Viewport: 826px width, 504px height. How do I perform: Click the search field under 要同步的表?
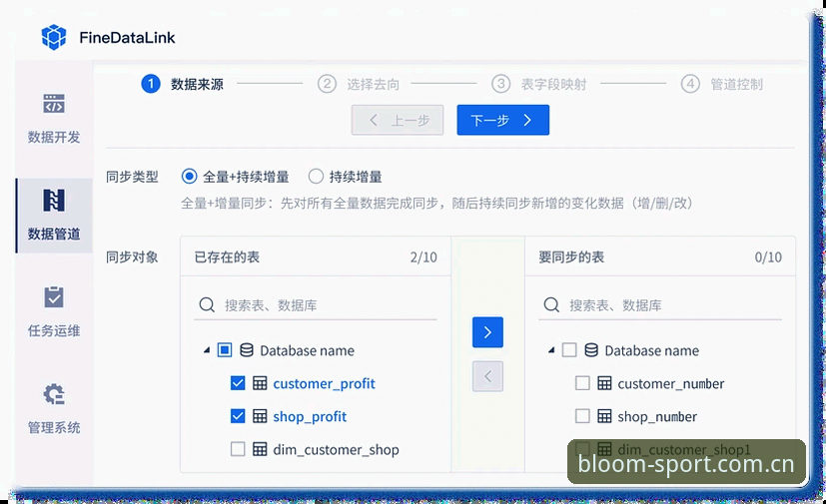point(660,305)
